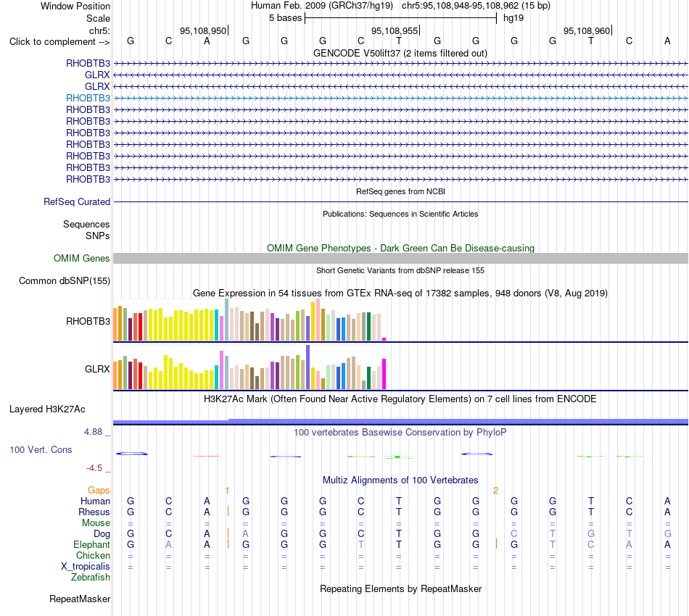Click the light-blue highlighted RHOBTB3 transcript label
Image resolution: width=689 pixels, height=616 pixels.
[x=88, y=98]
